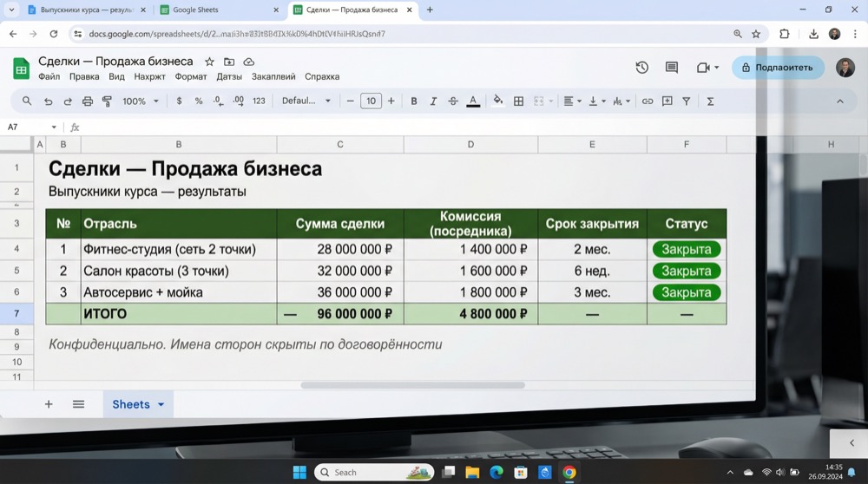Screen dimensions: 868x484
Task: Open the Файл menu
Action: pos(49,76)
